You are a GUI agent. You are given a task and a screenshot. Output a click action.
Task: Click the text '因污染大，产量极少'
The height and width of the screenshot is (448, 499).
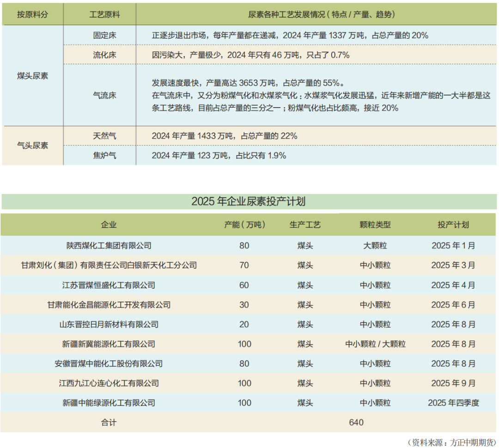point(187,55)
